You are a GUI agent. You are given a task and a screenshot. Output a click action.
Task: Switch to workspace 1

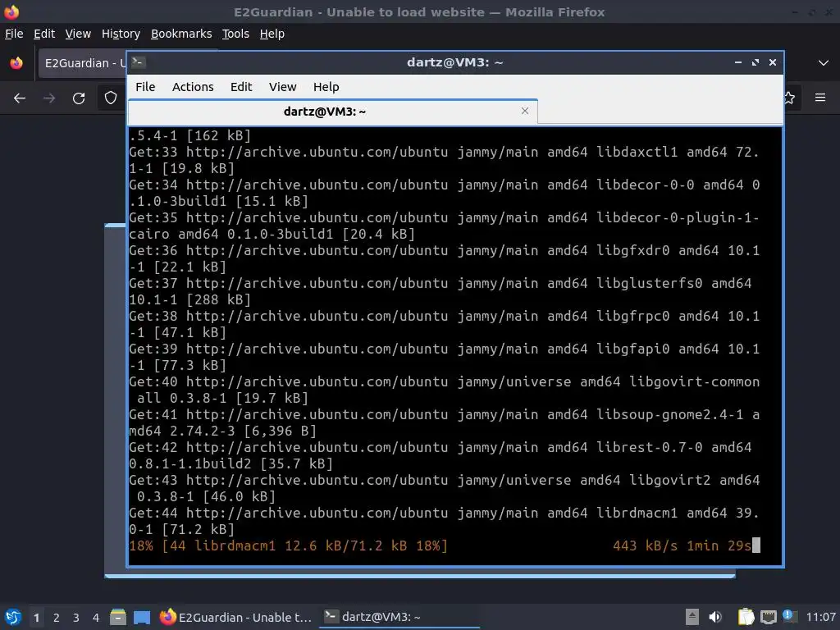click(x=36, y=618)
